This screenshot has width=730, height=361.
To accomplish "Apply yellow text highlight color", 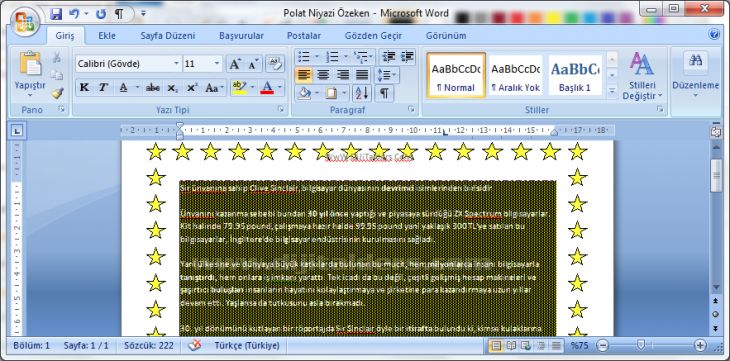I will [240, 88].
